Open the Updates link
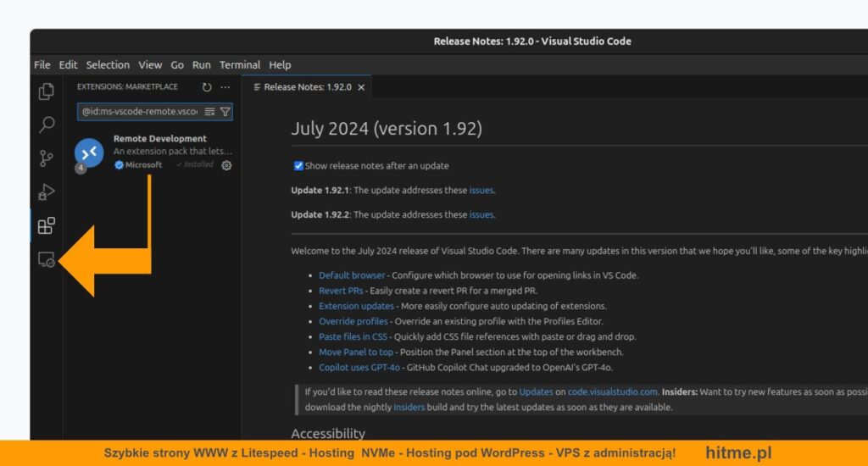 tap(536, 391)
